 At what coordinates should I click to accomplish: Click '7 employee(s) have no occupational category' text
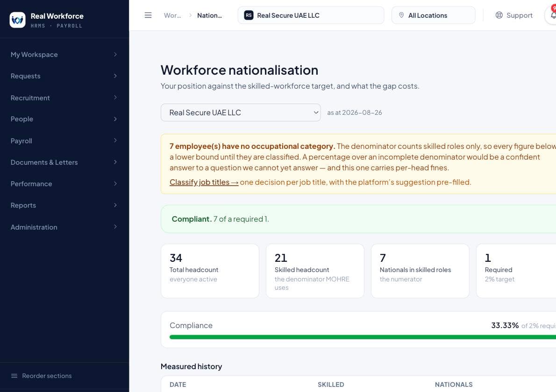click(x=252, y=146)
